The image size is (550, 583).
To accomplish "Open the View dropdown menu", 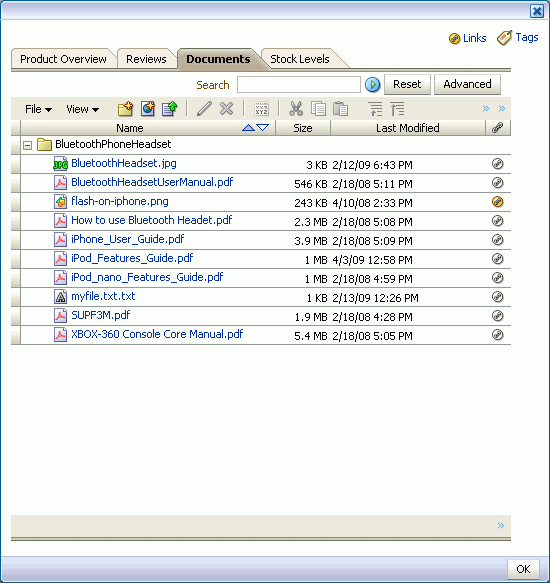I will 82,109.
